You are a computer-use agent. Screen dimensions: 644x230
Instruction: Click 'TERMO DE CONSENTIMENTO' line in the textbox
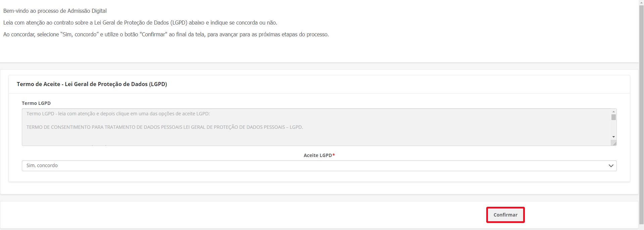[164, 127]
